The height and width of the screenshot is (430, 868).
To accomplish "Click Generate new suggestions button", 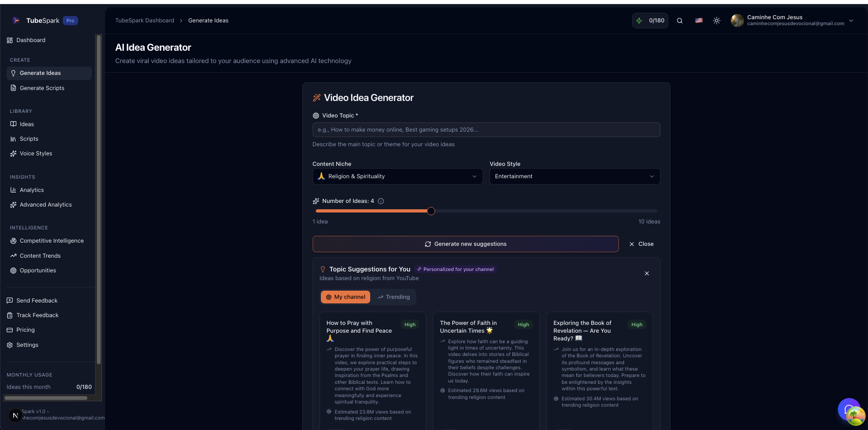I will pyautogui.click(x=465, y=244).
